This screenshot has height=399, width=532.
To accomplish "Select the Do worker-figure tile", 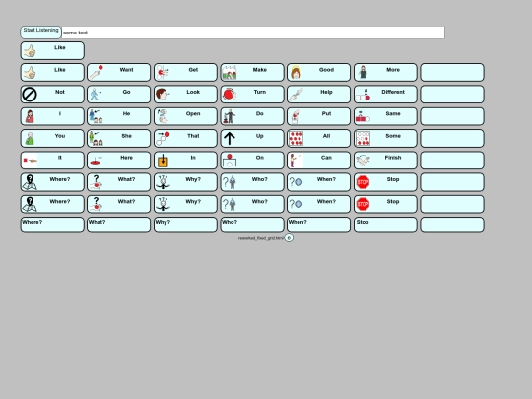I will (252, 116).
